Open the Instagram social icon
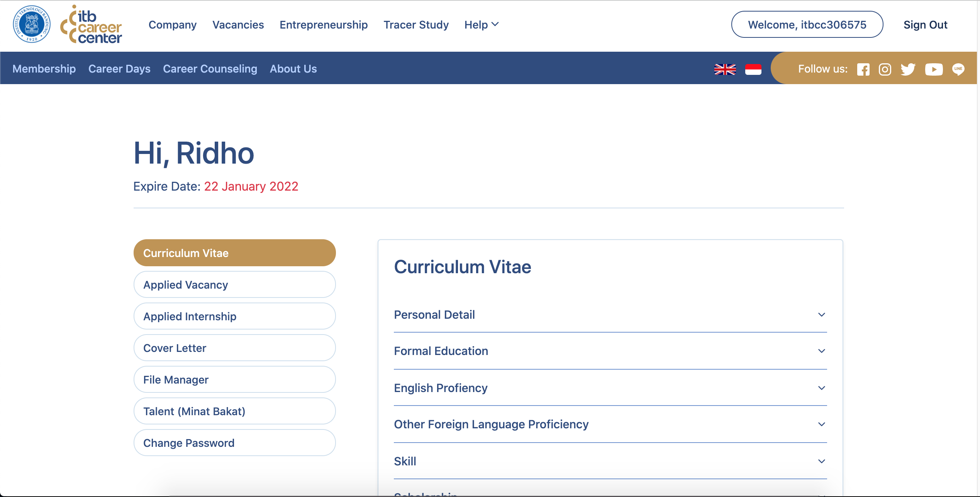 click(x=885, y=69)
